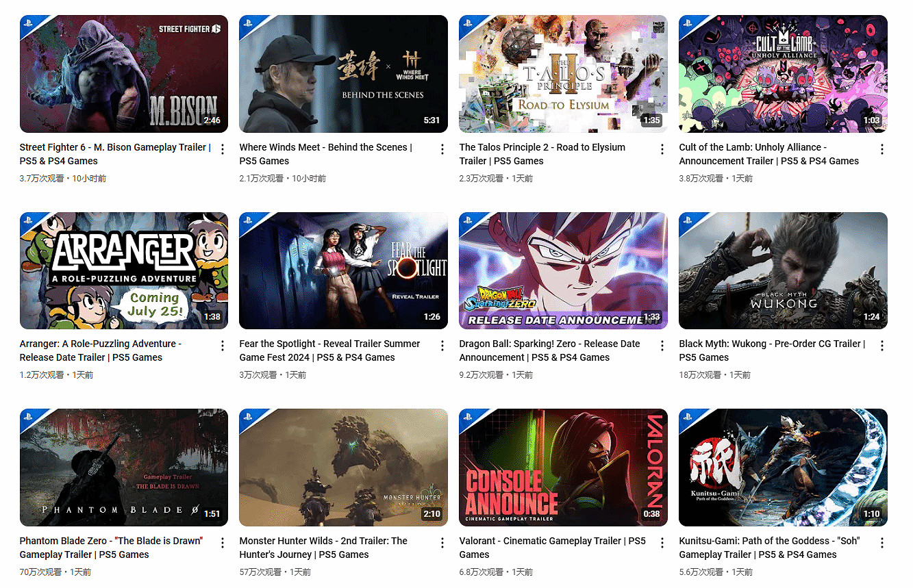Play the M. Bison Street Fighter thumbnail
This screenshot has width=913, height=588.
(x=124, y=74)
